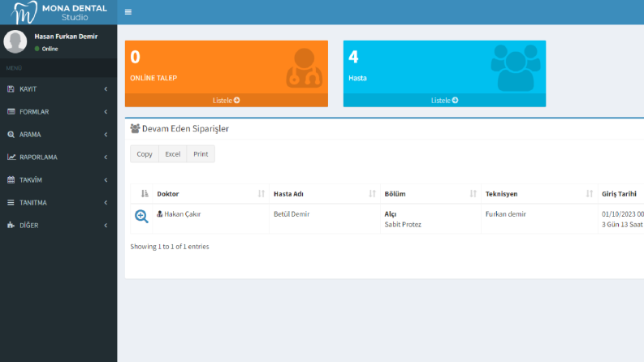Image resolution: width=644 pixels, height=362 pixels.
Task: Expand the TAKVİM menu chevron
Action: 106,179
